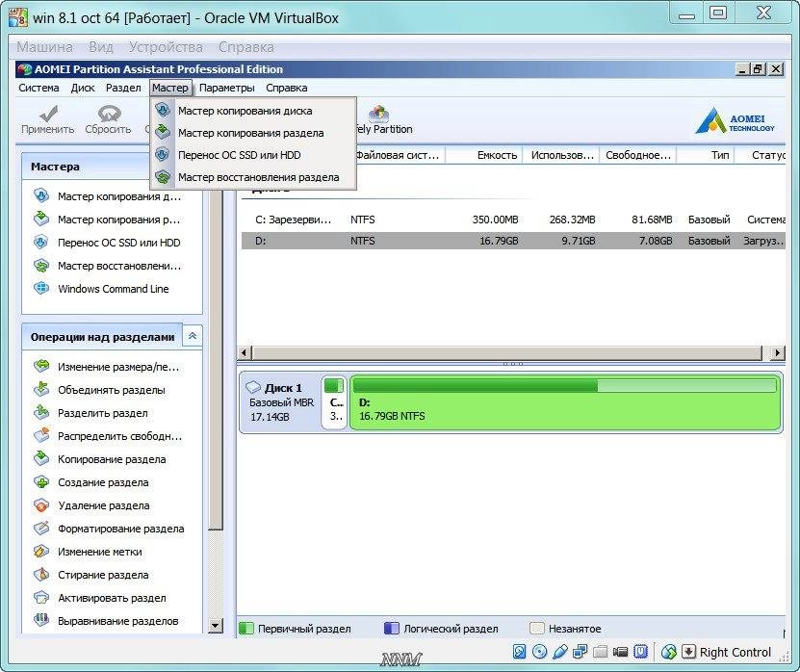Click the Логический раздел blue legend swatch
The image size is (800, 672).
coord(391,628)
